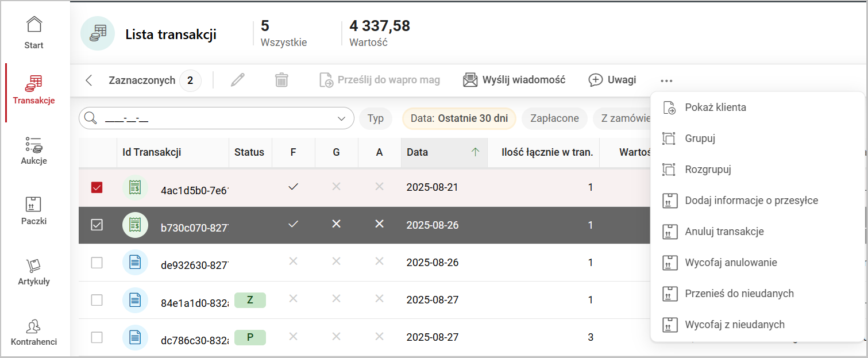Open the Typ filter dropdown
The height and width of the screenshot is (358, 868).
coord(375,118)
